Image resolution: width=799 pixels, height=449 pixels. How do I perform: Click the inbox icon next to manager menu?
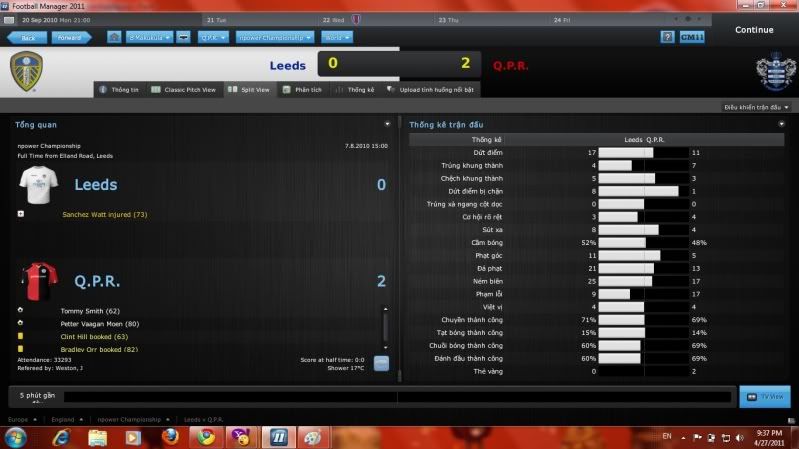pos(183,37)
